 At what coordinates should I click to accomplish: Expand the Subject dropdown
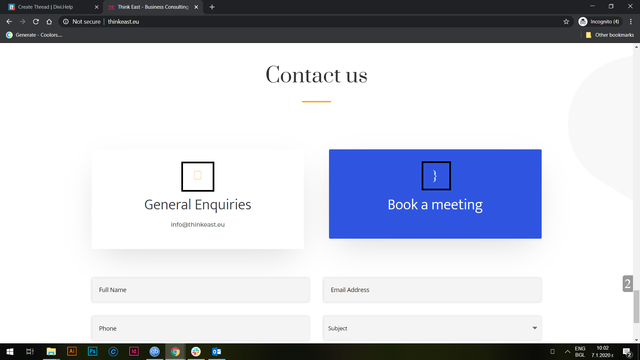[x=432, y=328]
